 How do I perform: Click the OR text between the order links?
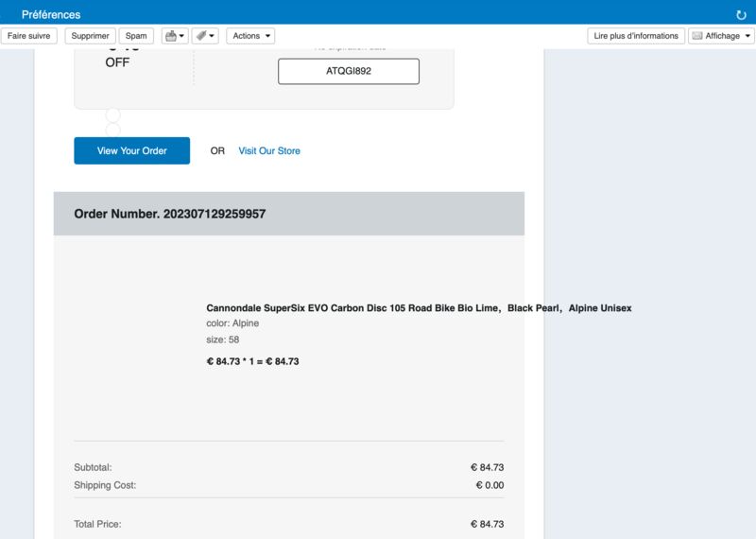(x=217, y=150)
